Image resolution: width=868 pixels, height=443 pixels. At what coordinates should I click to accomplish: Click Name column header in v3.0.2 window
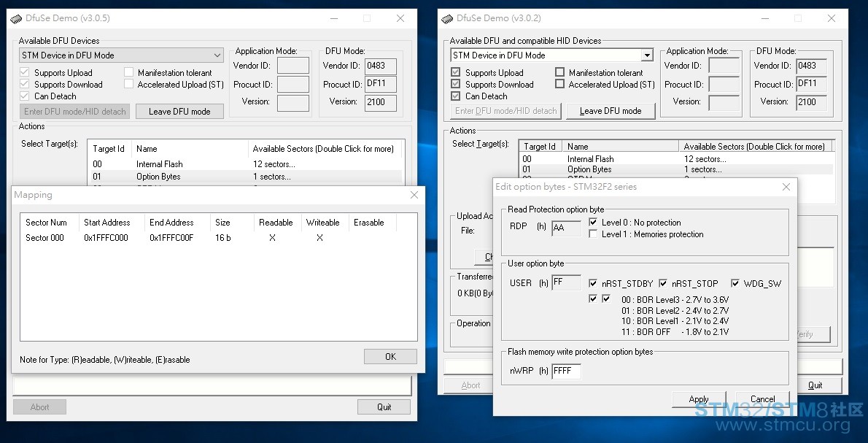click(621, 147)
